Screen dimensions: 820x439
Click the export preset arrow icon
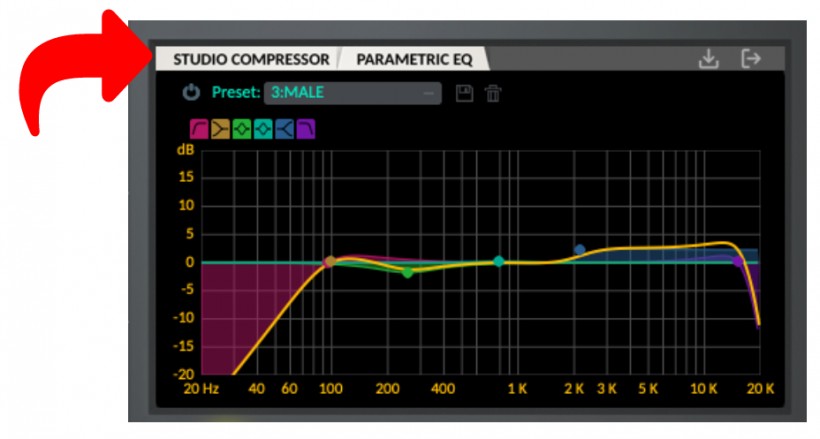tap(751, 58)
